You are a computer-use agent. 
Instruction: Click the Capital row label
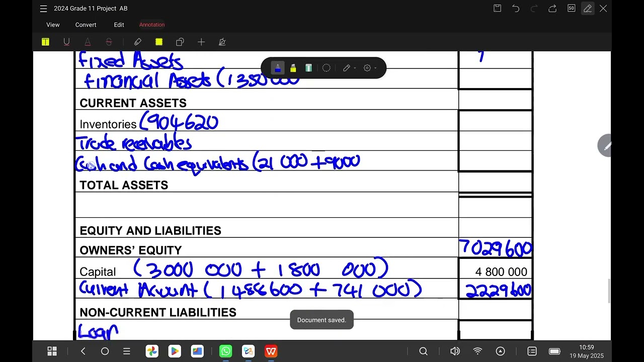click(x=98, y=272)
